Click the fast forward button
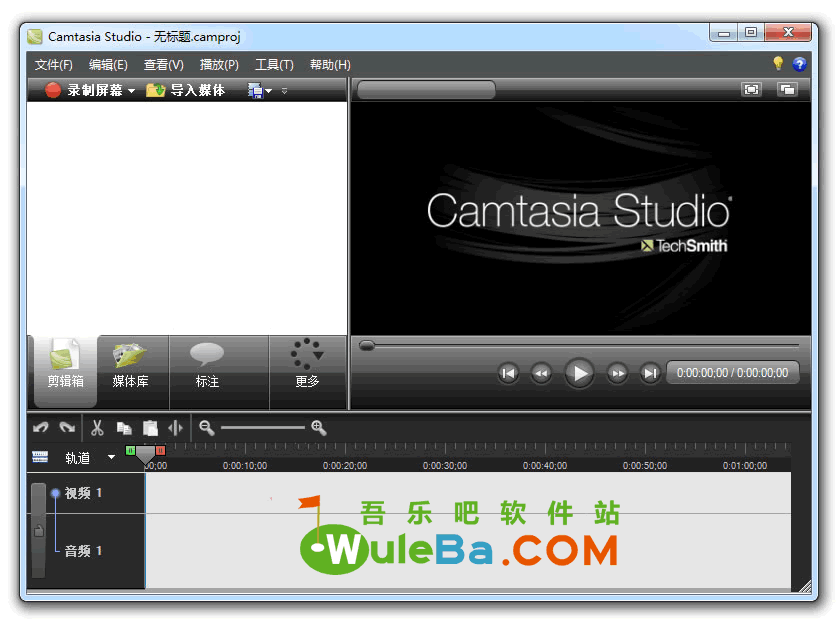This screenshot has width=836, height=629. (x=617, y=373)
